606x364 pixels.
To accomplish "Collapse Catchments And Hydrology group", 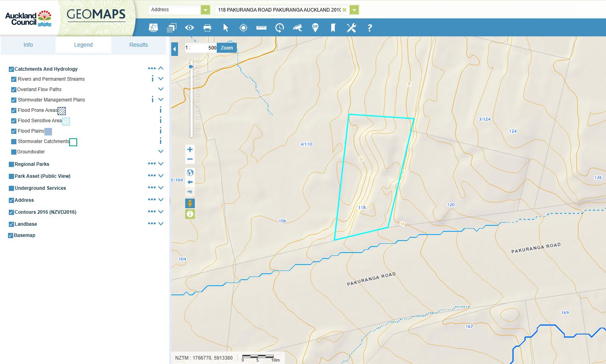I will 161,68.
